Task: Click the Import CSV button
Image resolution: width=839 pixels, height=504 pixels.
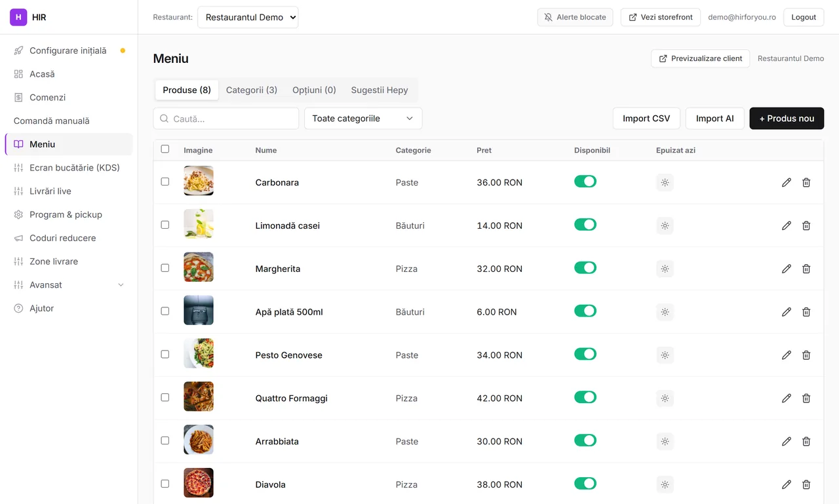Action: tap(646, 119)
